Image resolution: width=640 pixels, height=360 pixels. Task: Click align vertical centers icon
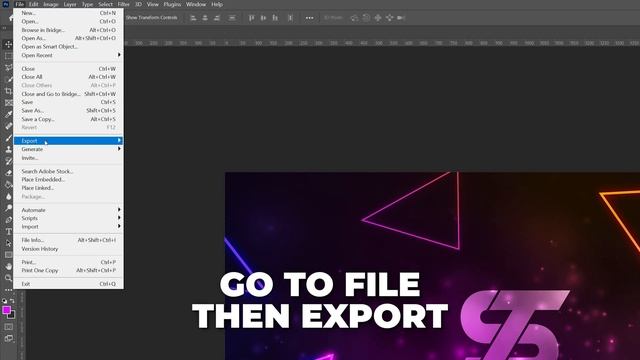point(263,18)
